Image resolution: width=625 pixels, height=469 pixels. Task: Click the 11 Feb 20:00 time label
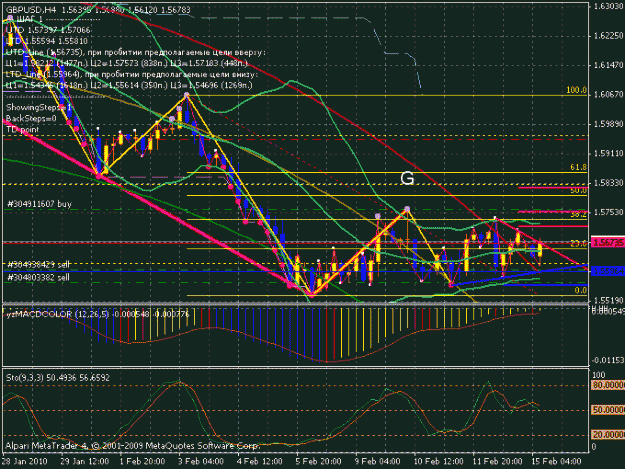(x=497, y=461)
